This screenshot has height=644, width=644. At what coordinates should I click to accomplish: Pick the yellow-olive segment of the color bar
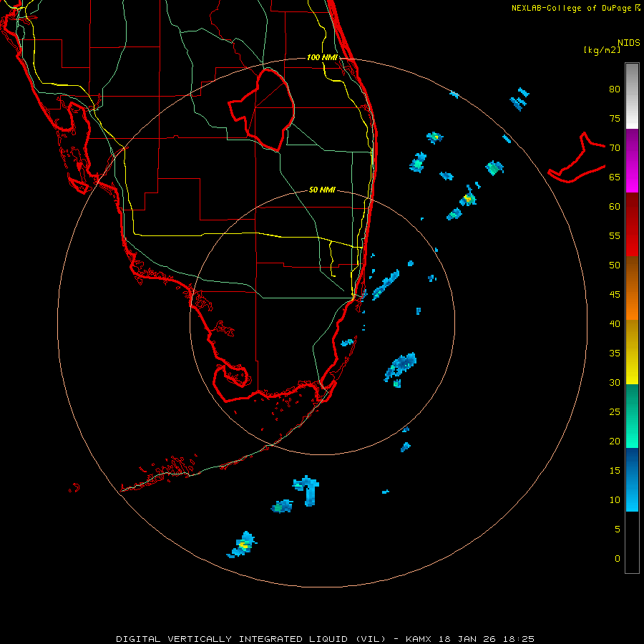(x=632, y=352)
